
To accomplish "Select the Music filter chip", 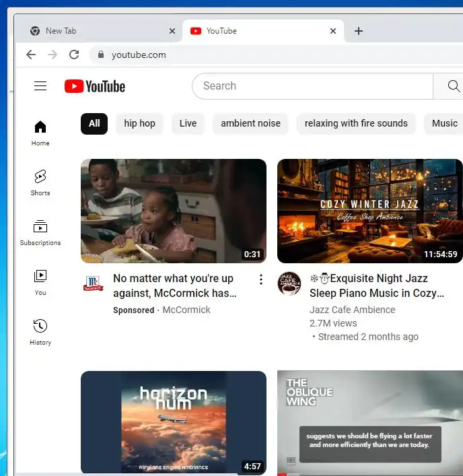I will [444, 124].
